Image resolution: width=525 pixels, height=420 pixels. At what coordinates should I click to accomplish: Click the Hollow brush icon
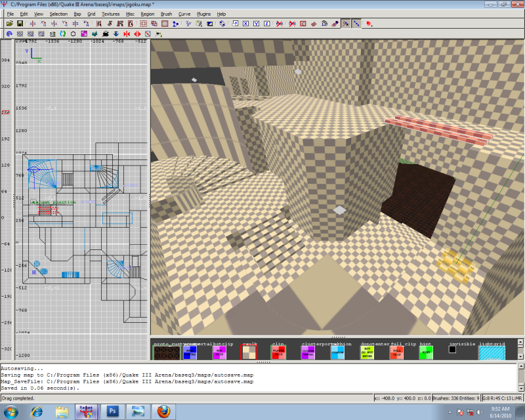coord(165,24)
